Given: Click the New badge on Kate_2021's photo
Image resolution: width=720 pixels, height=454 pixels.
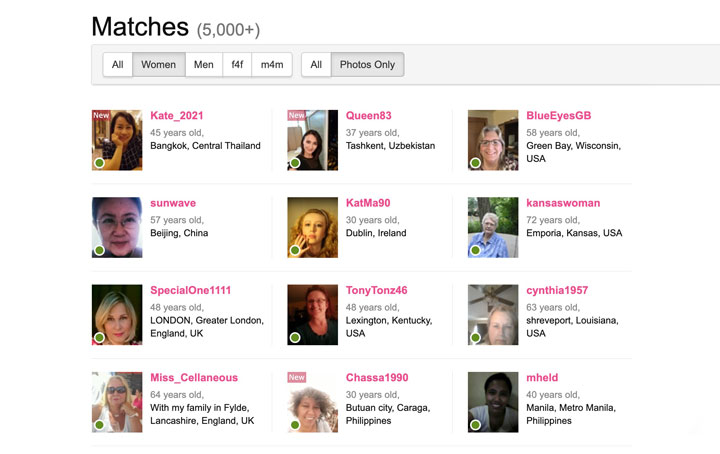Looking at the screenshot, I should (x=101, y=115).
